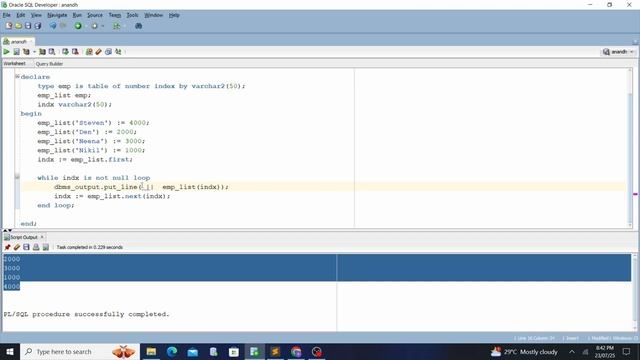Image resolution: width=640 pixels, height=360 pixels.
Task: Click the Run Script icon in worksheet toolbar
Action: point(16,52)
